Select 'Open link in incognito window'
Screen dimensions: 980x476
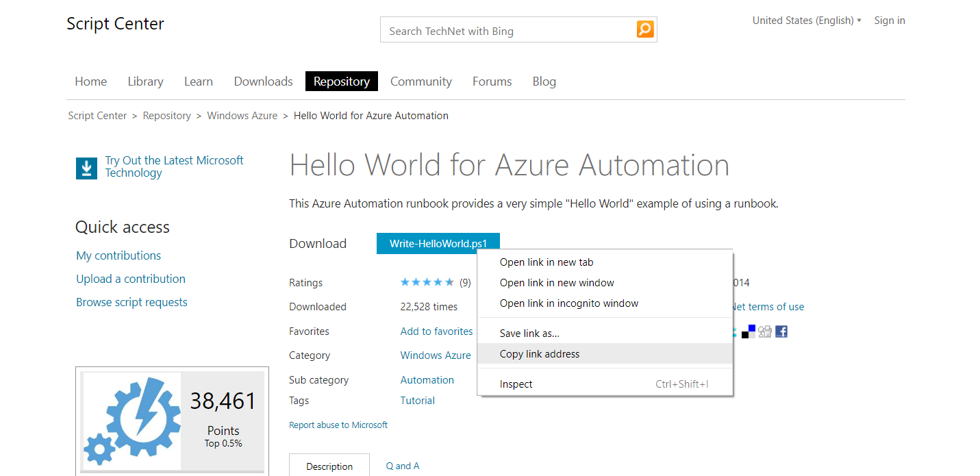coord(569,303)
